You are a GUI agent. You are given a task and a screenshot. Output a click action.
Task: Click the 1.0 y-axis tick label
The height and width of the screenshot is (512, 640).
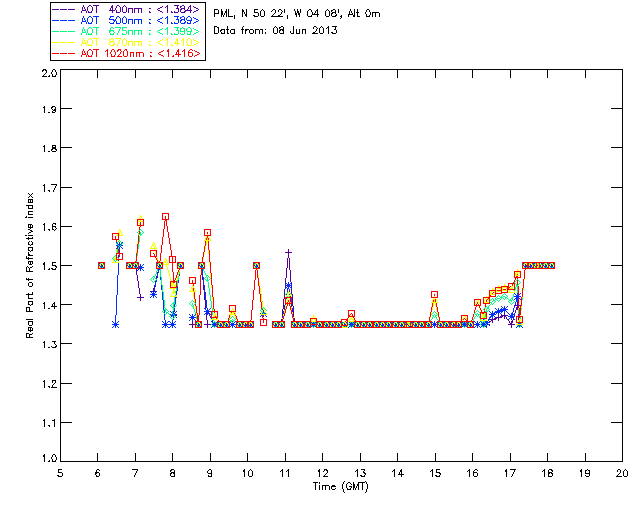point(49,459)
